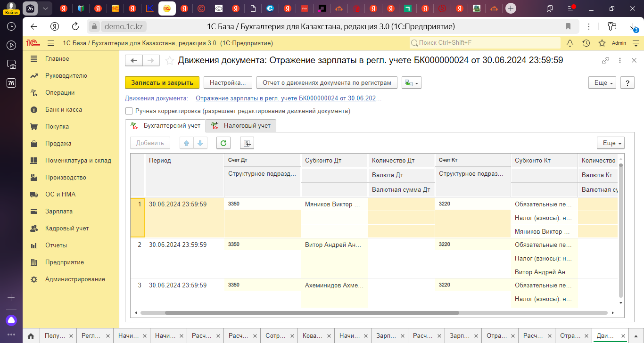Click the horizontal scrollbar of the table
The height and width of the screenshot is (343, 644).
coord(299,312)
